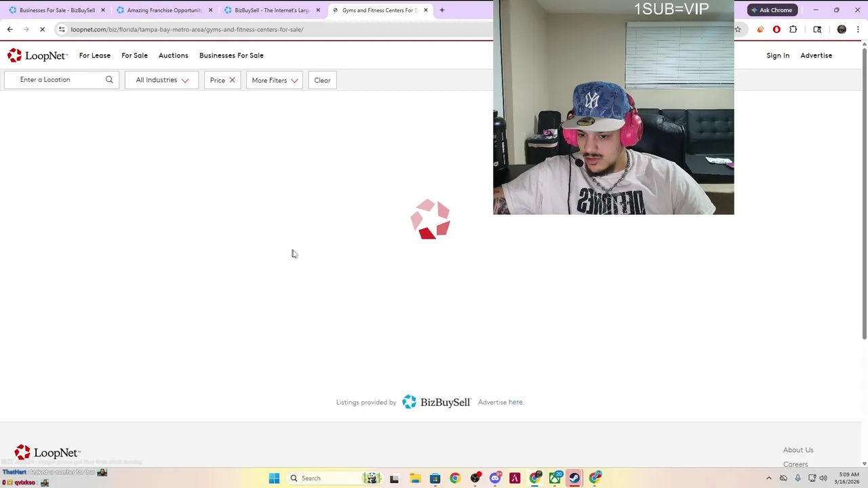
Task: Show hidden system tray icons
Action: click(769, 478)
